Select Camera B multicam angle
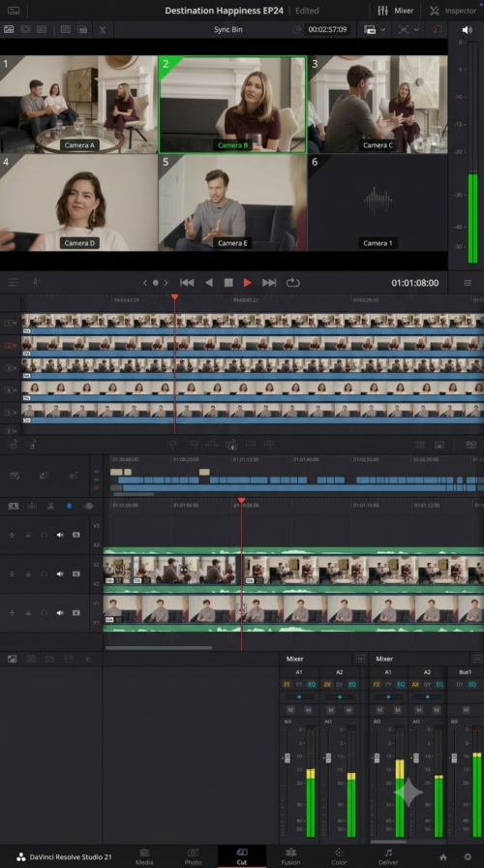 232,104
